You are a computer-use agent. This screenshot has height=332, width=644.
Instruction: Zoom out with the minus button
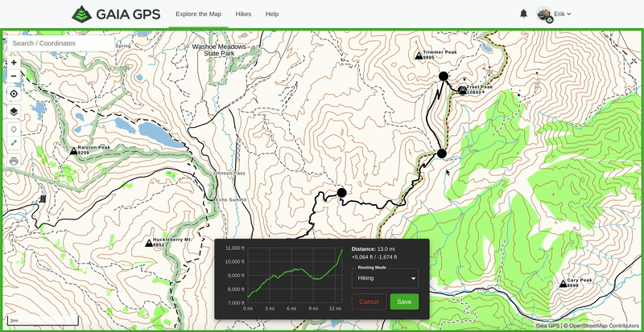pyautogui.click(x=14, y=76)
